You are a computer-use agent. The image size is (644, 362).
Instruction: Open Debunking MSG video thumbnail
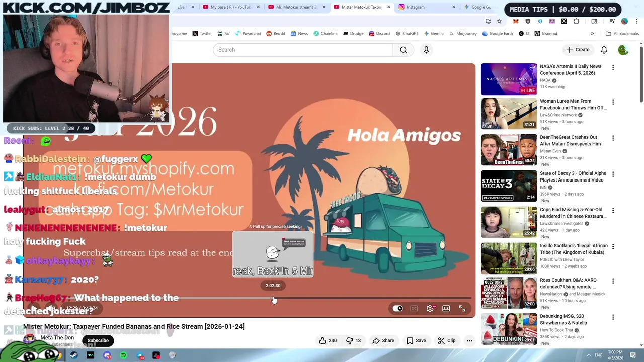tap(509, 329)
